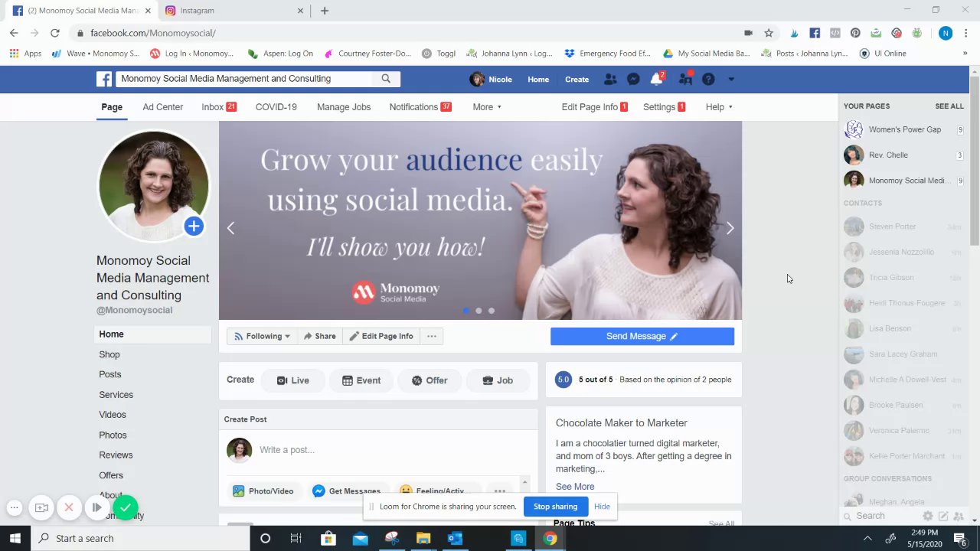Click Edit Page Info button below the cover

pos(381,336)
